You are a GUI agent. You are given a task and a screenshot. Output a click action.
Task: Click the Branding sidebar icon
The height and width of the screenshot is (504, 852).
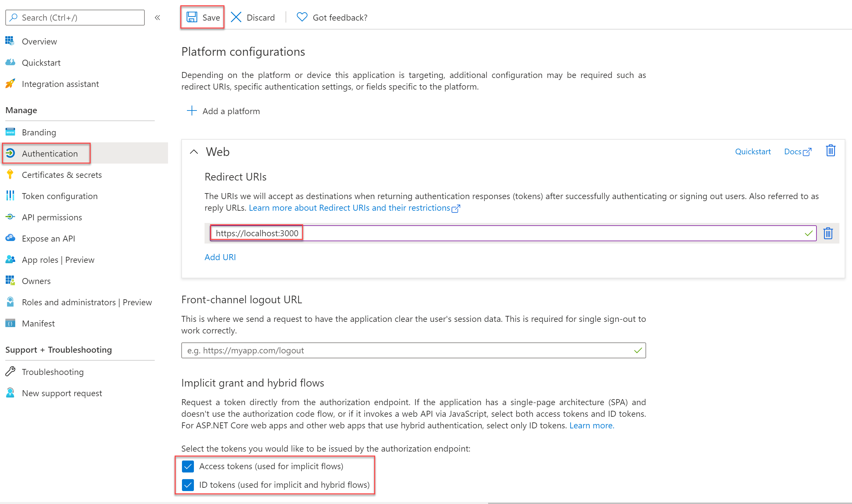point(11,132)
